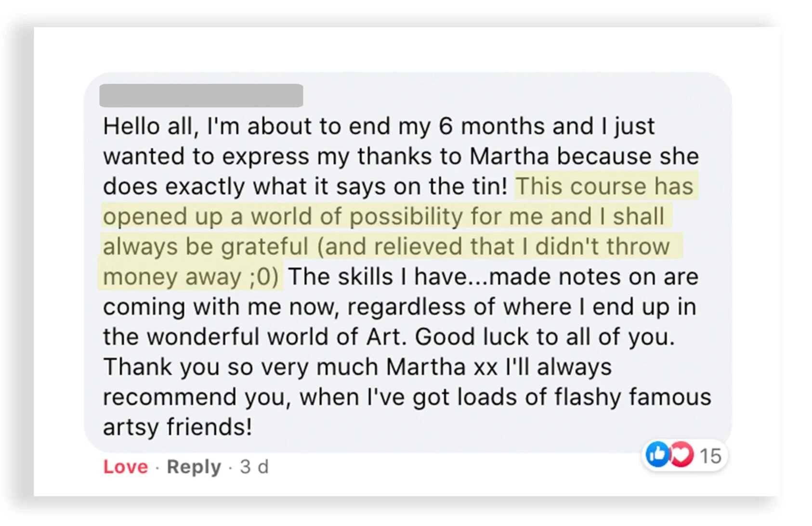Click Reply below the comment
The width and height of the screenshot is (812, 526).
[x=194, y=467]
